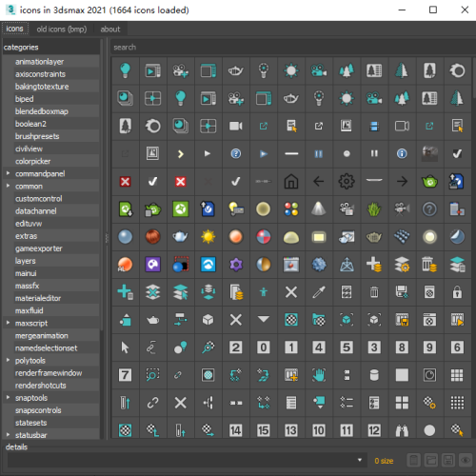476x476 pixels.
Task: Select the left-pointing arrow icon
Action: [x=319, y=182]
